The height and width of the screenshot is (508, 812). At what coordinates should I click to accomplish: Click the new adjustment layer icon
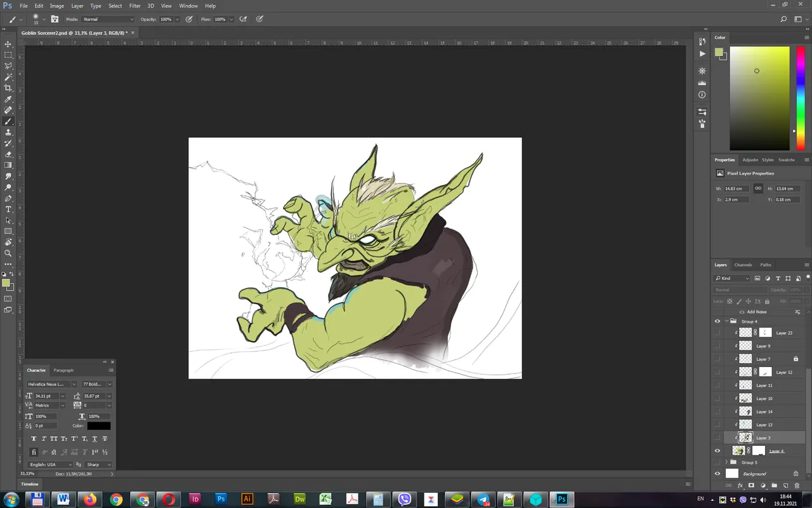pos(763,486)
